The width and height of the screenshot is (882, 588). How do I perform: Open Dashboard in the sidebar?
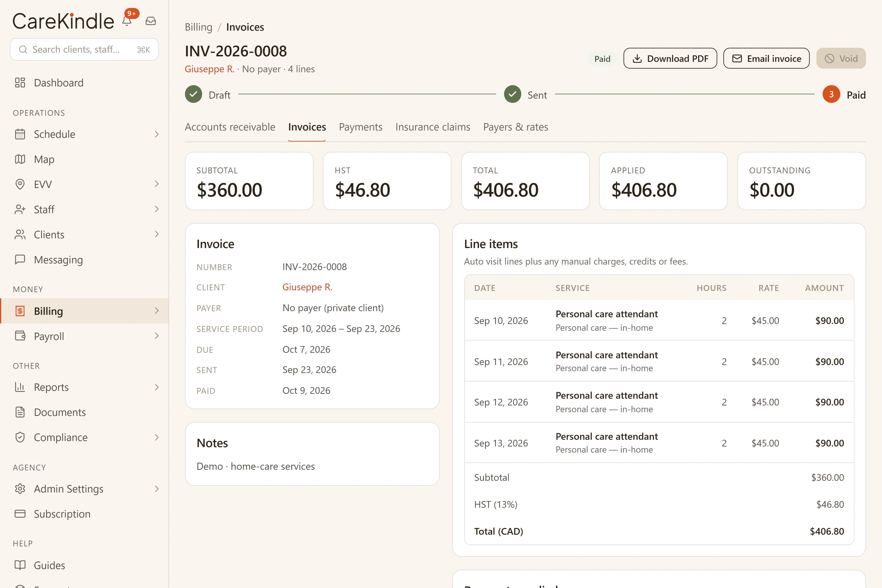(84, 82)
